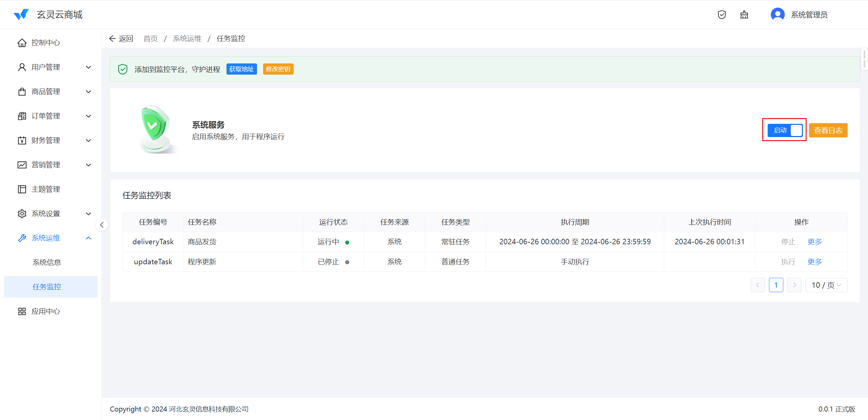This screenshot has height=420, width=868.
Task: Click the shield security icon in header
Action: point(722,15)
